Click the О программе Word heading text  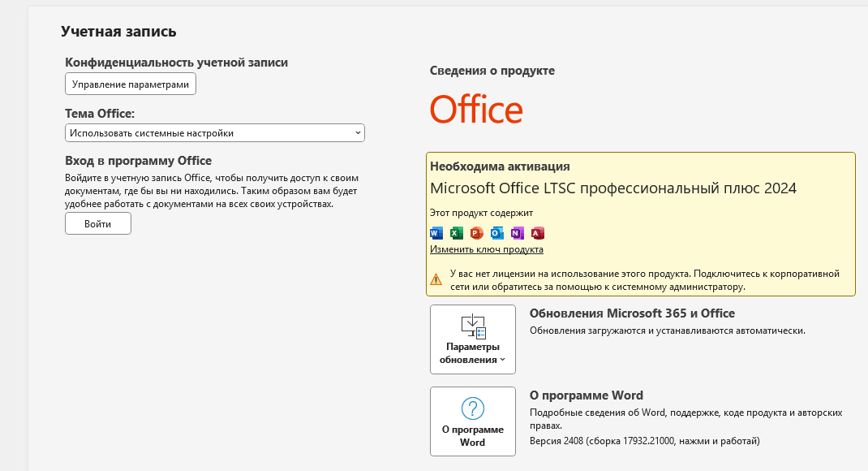pyautogui.click(x=587, y=395)
